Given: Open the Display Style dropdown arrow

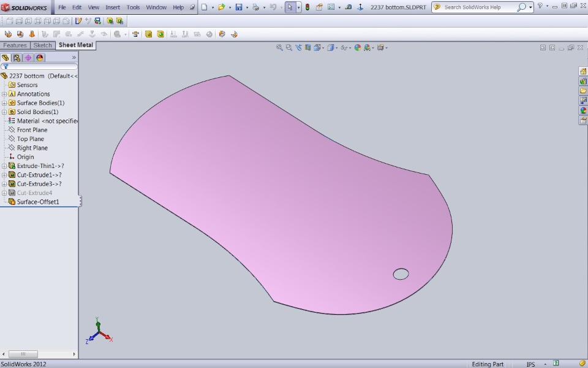Looking at the screenshot, I should pyautogui.click(x=337, y=48).
